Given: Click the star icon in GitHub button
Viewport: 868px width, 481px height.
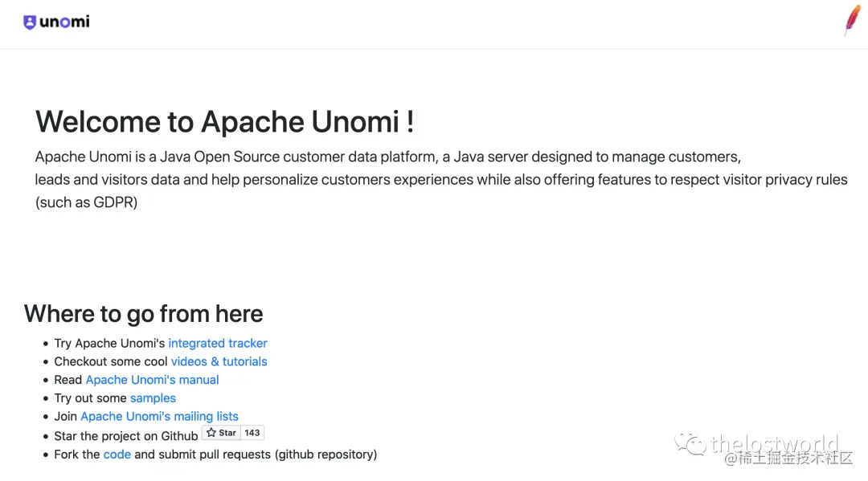Looking at the screenshot, I should pos(211,433).
